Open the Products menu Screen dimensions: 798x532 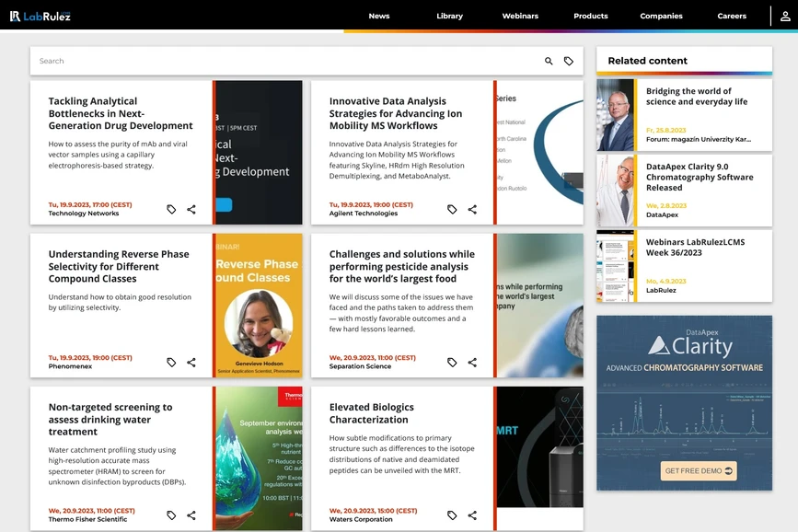[591, 16]
